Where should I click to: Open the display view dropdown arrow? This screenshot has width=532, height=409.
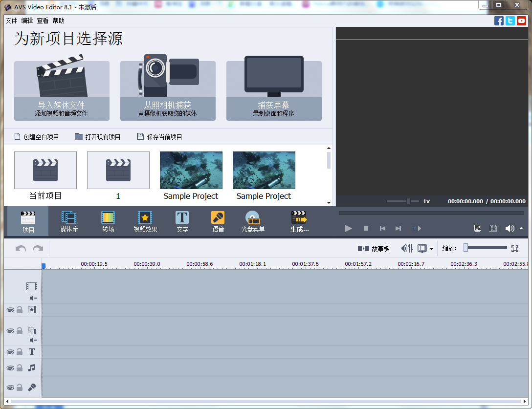(x=432, y=249)
